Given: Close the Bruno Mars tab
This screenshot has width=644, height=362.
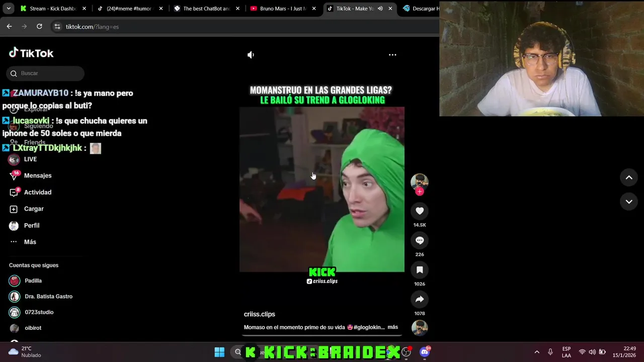Looking at the screenshot, I should pyautogui.click(x=314, y=9).
